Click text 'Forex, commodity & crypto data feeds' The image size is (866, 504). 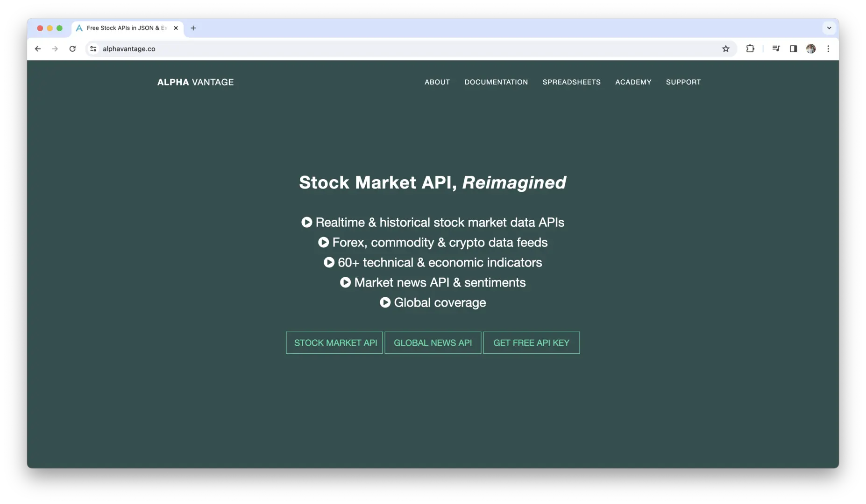(440, 242)
